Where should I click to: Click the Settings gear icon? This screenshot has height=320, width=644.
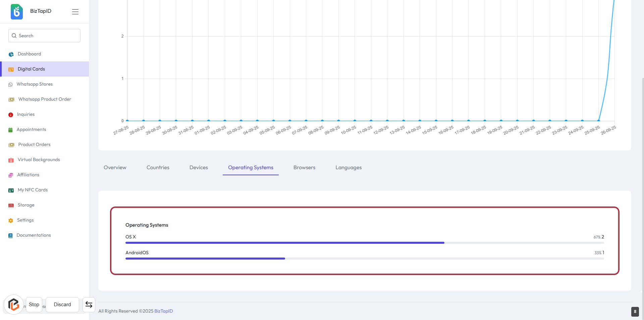[10, 221]
